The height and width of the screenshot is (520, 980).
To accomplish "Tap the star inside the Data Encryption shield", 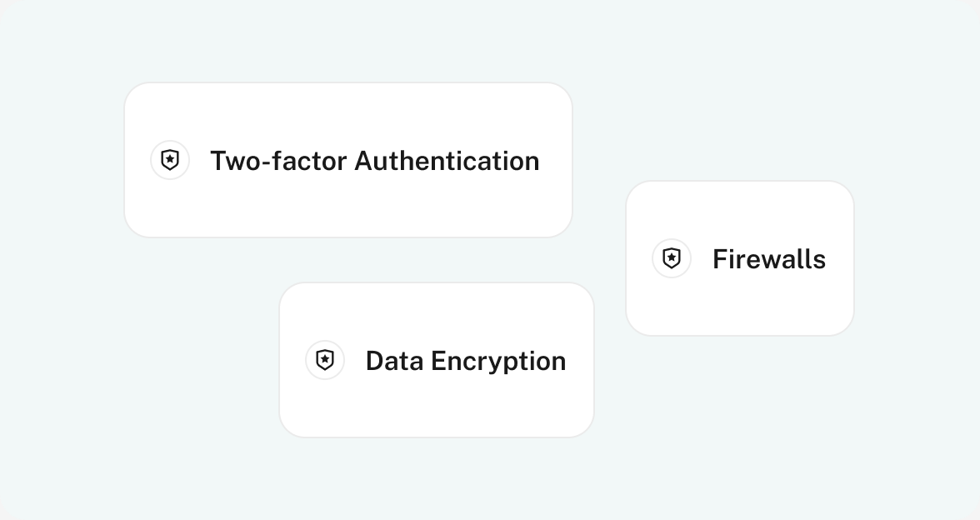I will coord(325,359).
